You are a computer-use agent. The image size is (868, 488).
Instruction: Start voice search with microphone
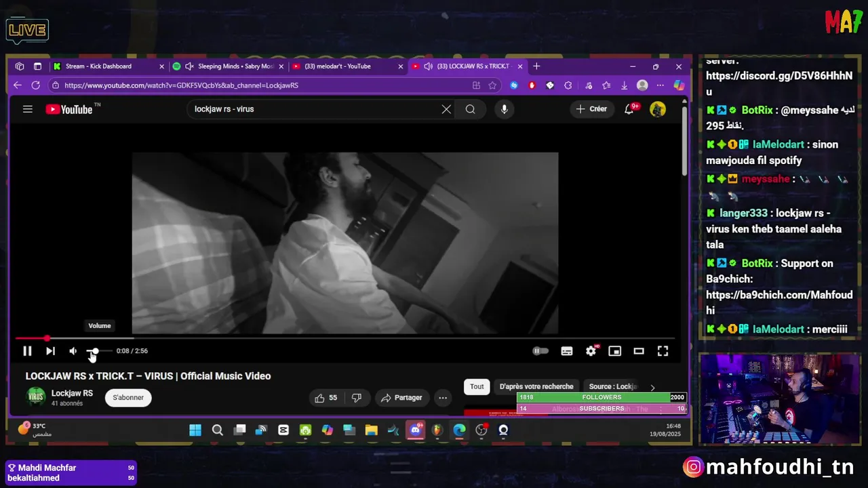[504, 109]
